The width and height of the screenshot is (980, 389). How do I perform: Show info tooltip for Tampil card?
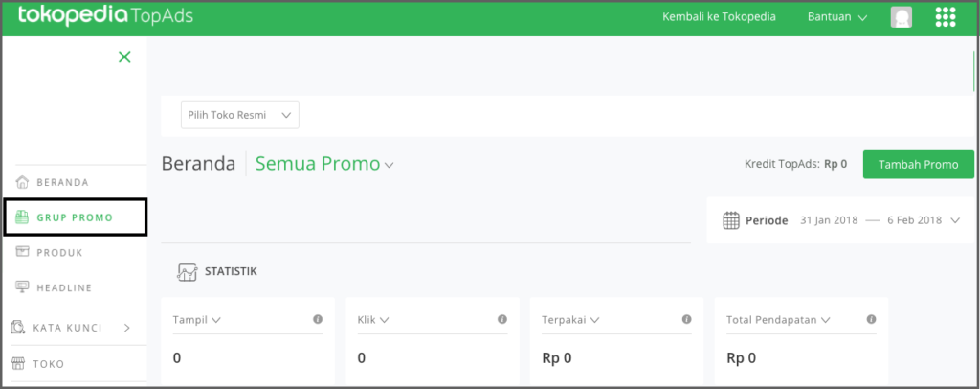click(x=318, y=319)
